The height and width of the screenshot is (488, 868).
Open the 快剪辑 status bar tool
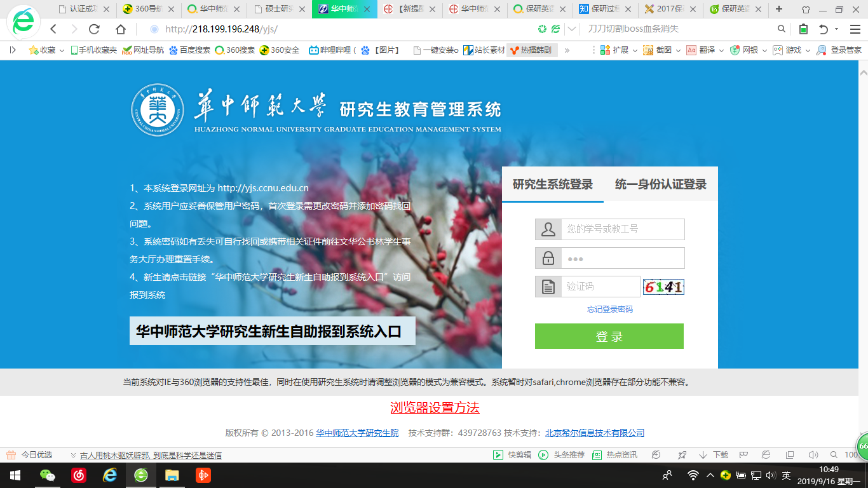[x=512, y=455]
